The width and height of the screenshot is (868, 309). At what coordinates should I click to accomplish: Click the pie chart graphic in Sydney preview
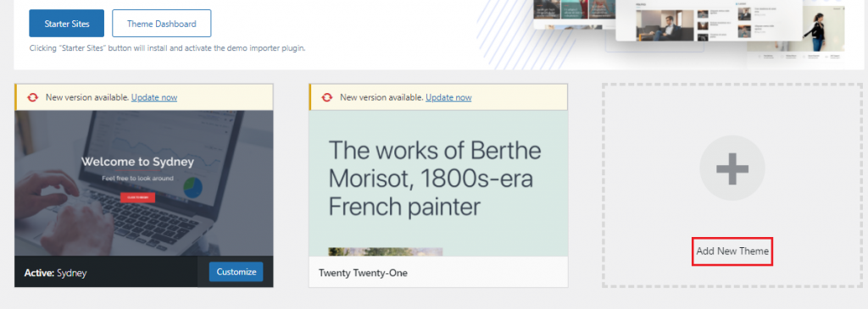pos(192,188)
